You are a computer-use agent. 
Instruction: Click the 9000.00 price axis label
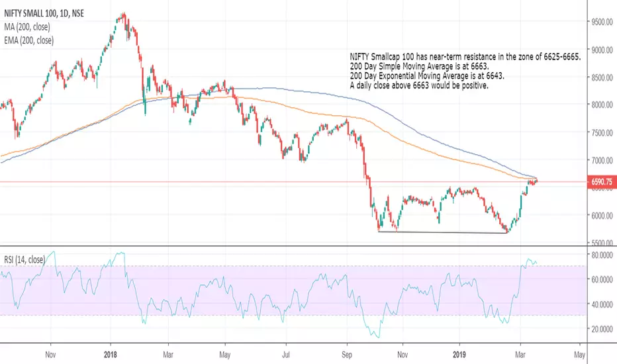[602, 50]
